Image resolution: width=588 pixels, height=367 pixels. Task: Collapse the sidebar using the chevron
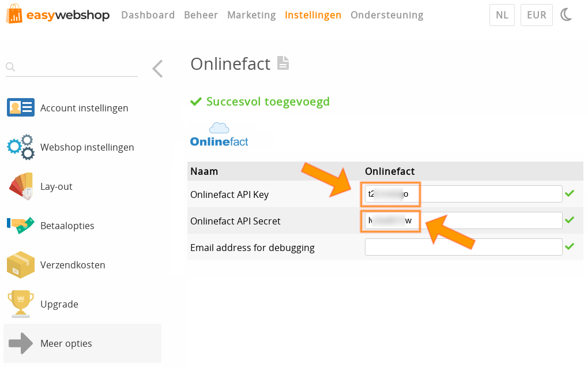(157, 68)
